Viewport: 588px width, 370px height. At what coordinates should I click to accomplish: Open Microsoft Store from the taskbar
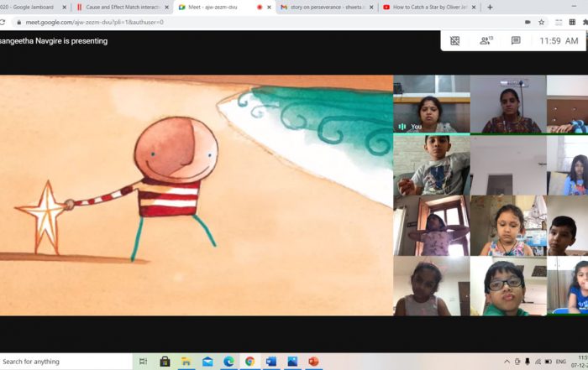pyautogui.click(x=165, y=362)
